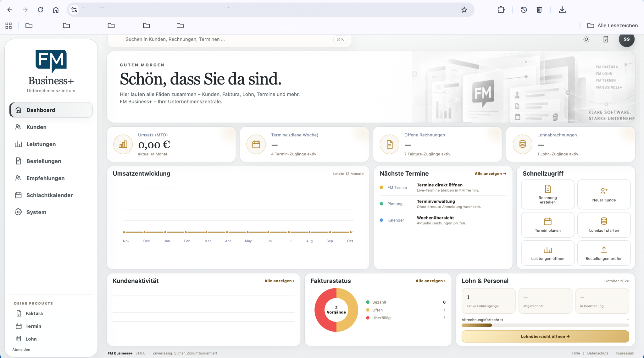The height and width of the screenshot is (358, 644).
Task: Open System settings in the sidebar
Action: [51, 212]
